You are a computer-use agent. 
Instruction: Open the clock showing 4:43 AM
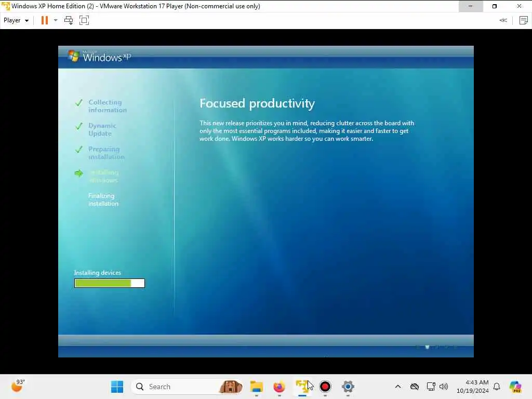473,387
